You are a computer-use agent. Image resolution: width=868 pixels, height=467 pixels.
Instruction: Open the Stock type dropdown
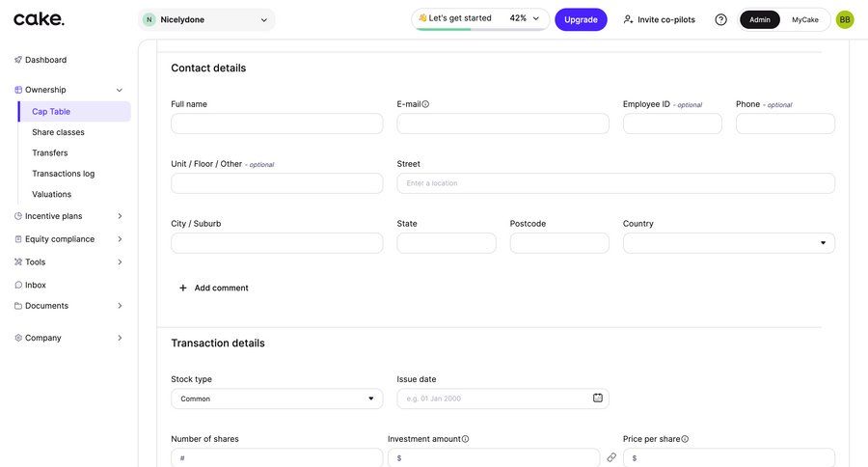277,398
